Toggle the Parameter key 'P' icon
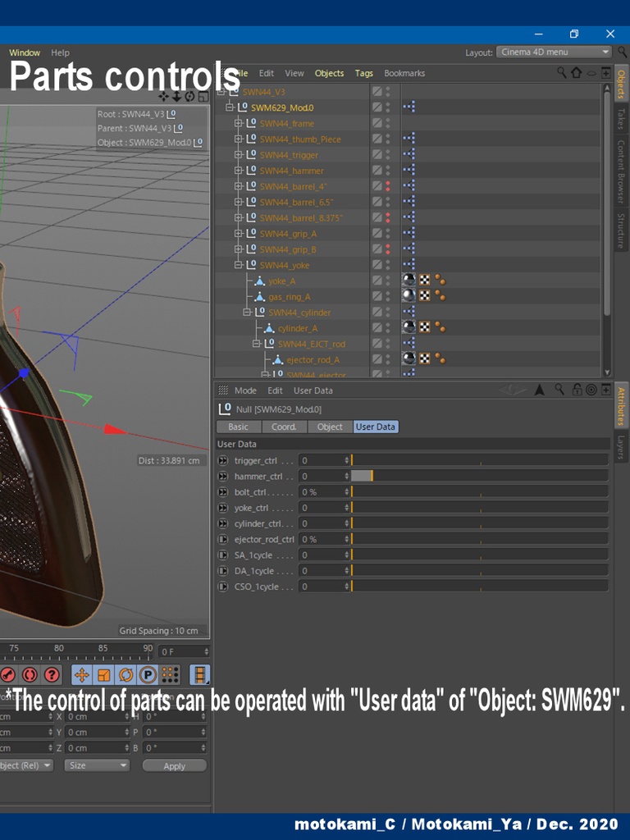This screenshot has width=630, height=840. [148, 675]
